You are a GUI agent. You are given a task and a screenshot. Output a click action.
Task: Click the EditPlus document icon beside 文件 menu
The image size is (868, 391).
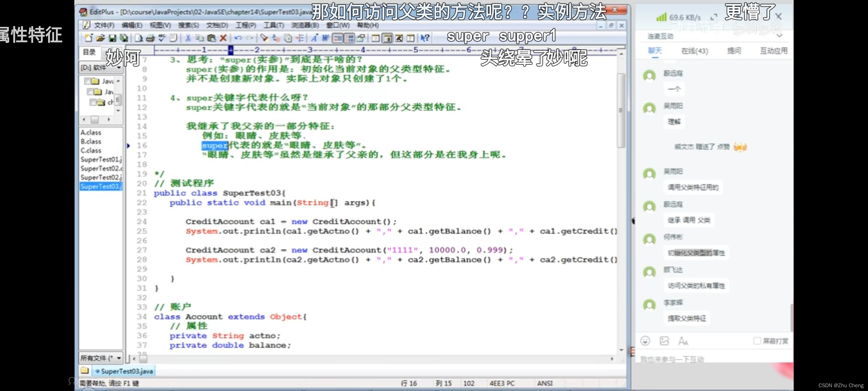86,25
